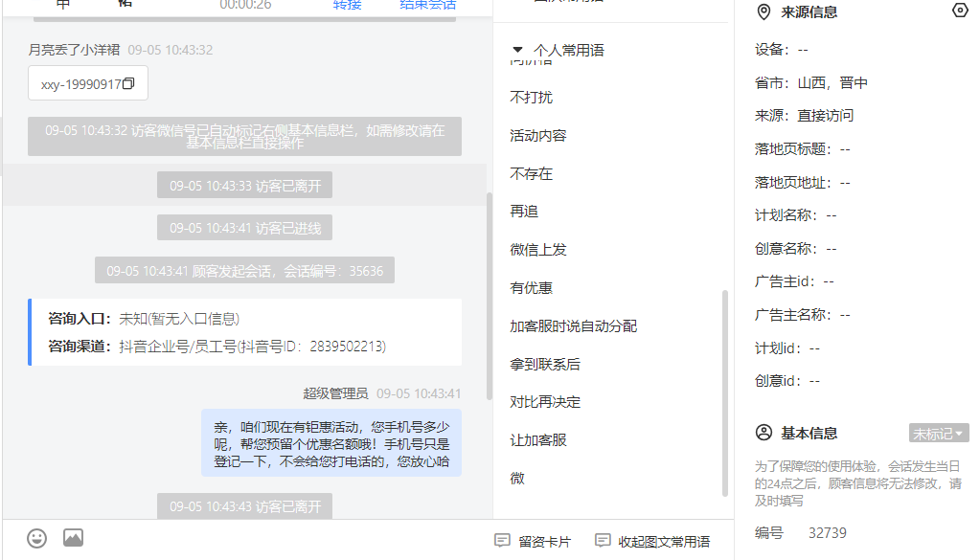Viewport: 980px width, 560px height.
Task: Select the quick phrase 不存在
Action: coord(532,173)
